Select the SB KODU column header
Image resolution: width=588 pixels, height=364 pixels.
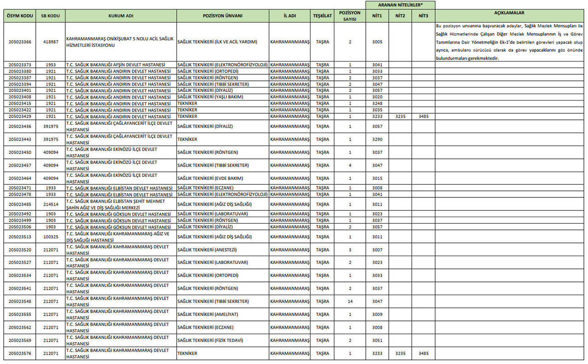pyautogui.click(x=51, y=16)
